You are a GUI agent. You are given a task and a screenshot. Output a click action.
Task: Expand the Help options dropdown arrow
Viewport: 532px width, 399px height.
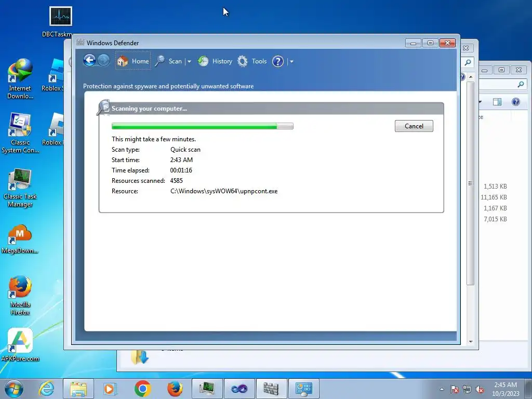pos(291,61)
